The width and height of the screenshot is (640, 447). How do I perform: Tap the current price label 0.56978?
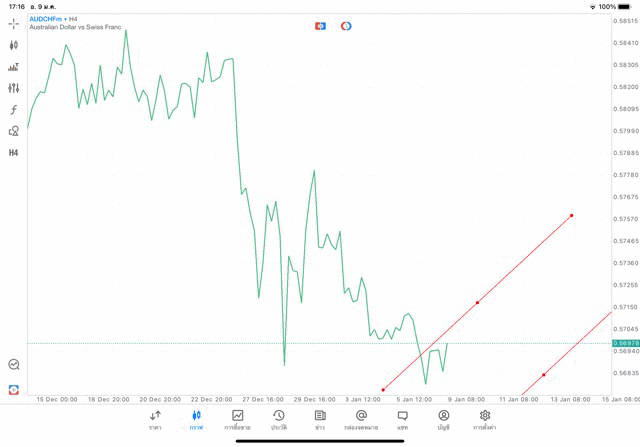point(626,343)
